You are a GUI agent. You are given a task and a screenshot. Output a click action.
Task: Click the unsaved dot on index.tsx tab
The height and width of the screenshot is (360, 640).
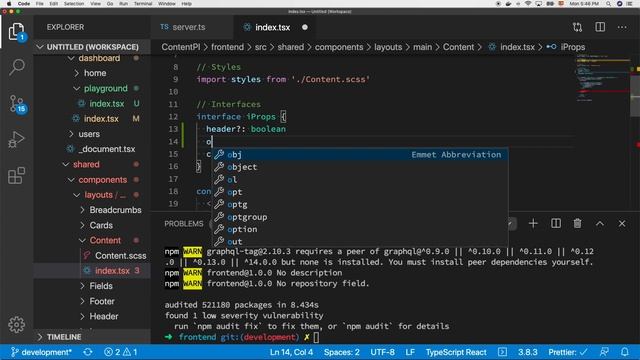[304, 27]
